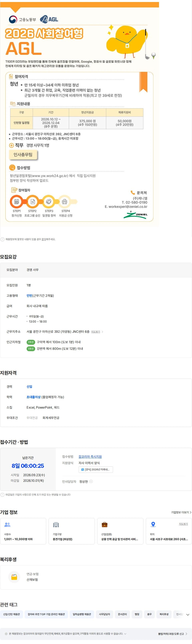
Task: Click the 회계세무전공 preferred major text
Action: tap(51, 418)
